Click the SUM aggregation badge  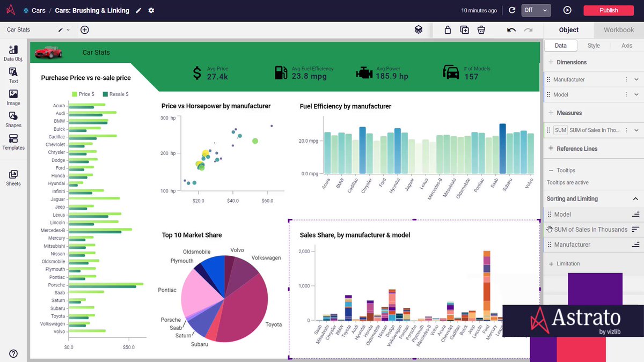(x=561, y=130)
